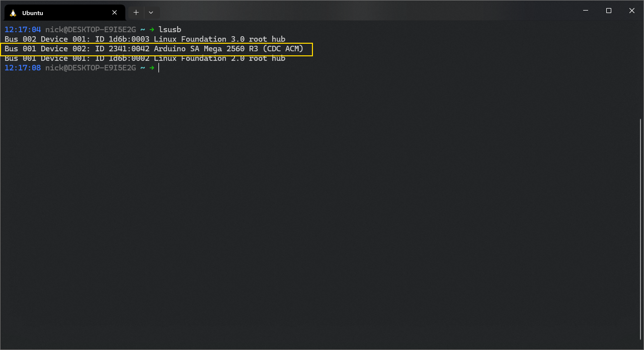The height and width of the screenshot is (350, 644).
Task: Maximize the terminal window
Action: (609, 11)
